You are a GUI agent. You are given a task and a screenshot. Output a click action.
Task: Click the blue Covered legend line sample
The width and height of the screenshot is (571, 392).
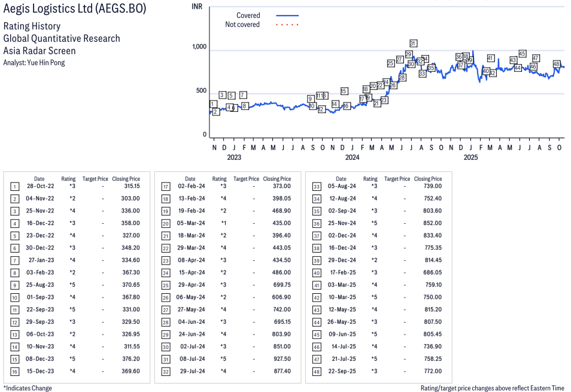point(287,16)
